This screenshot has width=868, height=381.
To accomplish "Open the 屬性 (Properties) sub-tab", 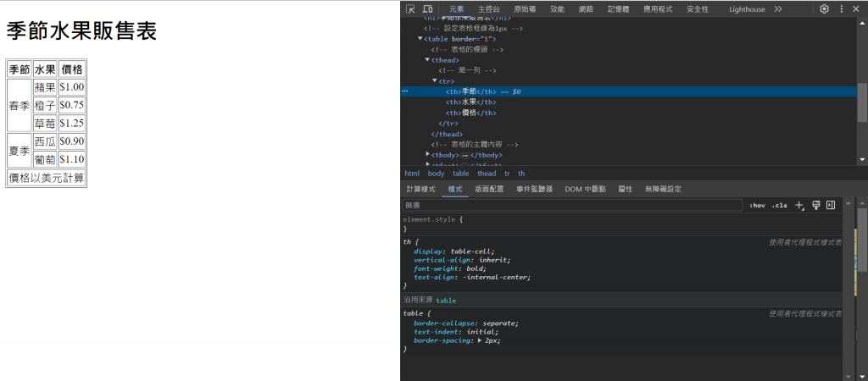I will [x=625, y=189].
